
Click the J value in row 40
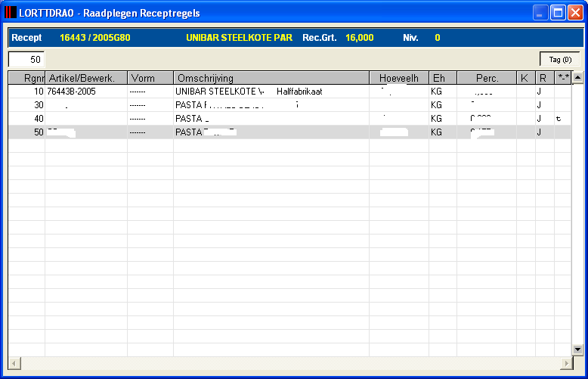[x=539, y=119]
